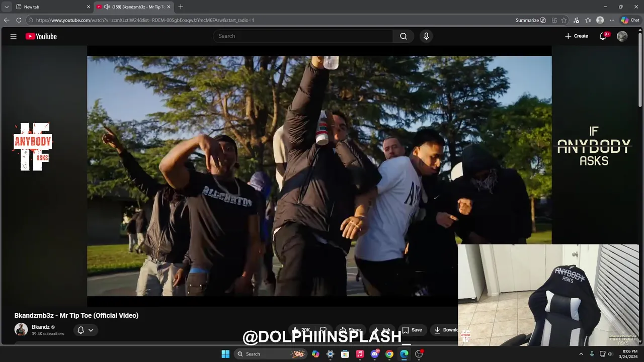Open Discord from the taskbar
Screen dimensions: 644x362
[375, 354]
